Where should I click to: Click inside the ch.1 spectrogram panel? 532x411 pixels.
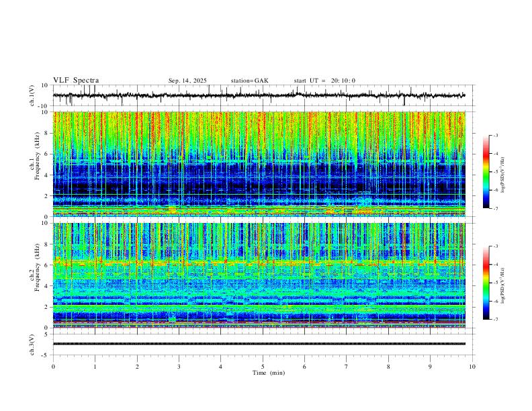(x=259, y=164)
